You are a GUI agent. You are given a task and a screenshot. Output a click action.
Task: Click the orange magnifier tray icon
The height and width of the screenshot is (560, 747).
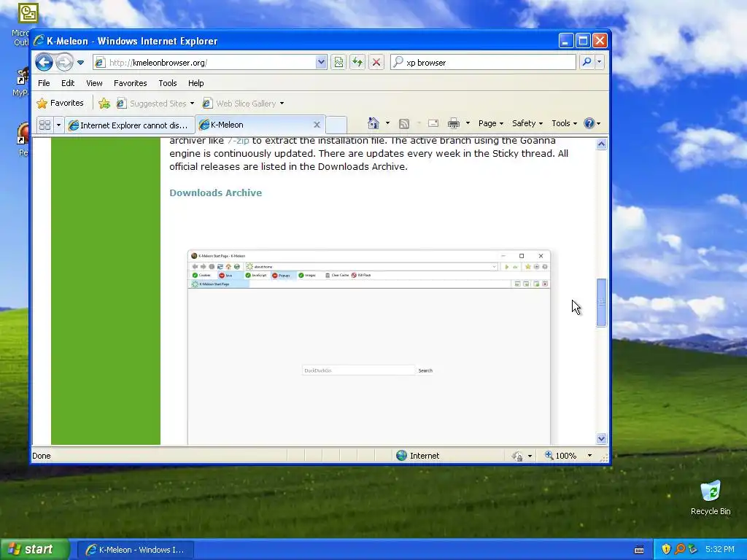click(680, 550)
